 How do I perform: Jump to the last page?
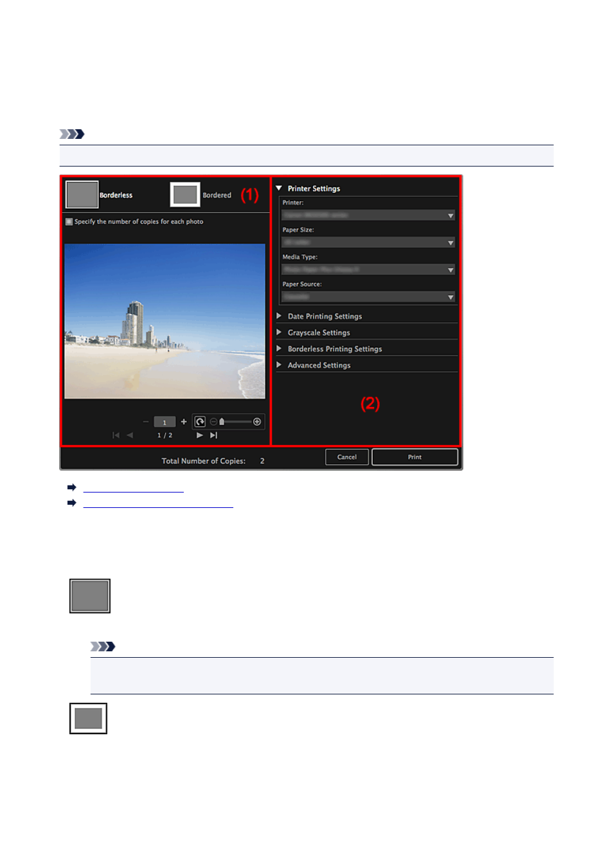[214, 435]
